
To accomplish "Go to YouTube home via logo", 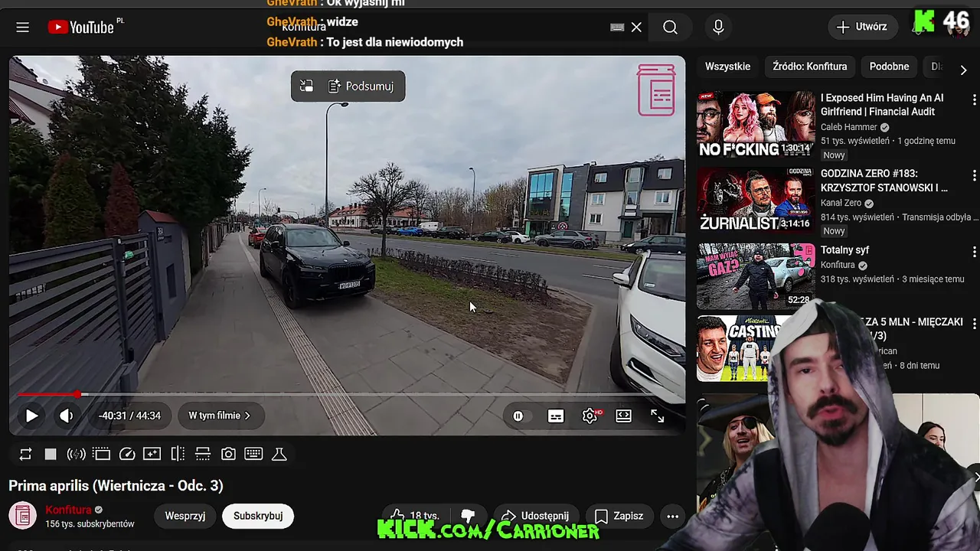I will (x=81, y=27).
